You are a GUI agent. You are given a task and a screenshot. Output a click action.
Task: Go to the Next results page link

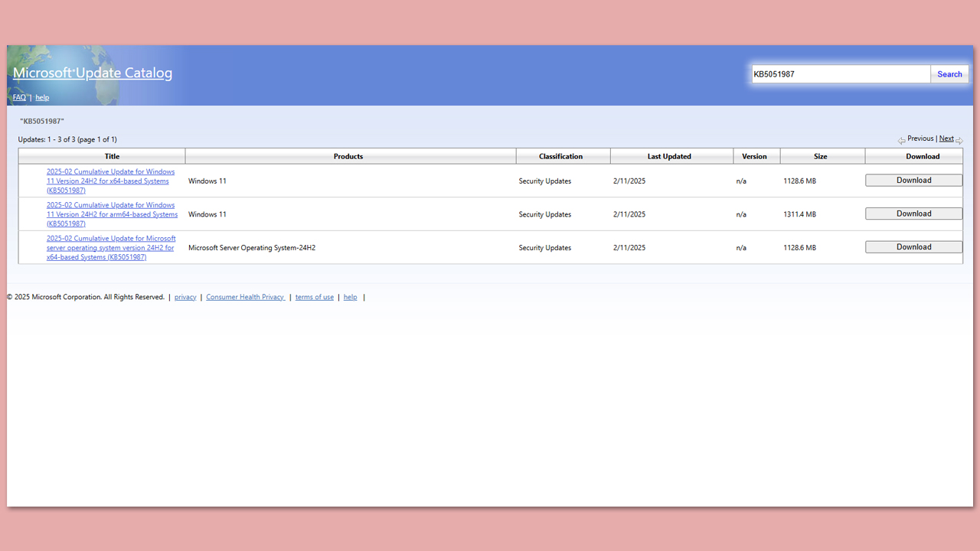(946, 139)
